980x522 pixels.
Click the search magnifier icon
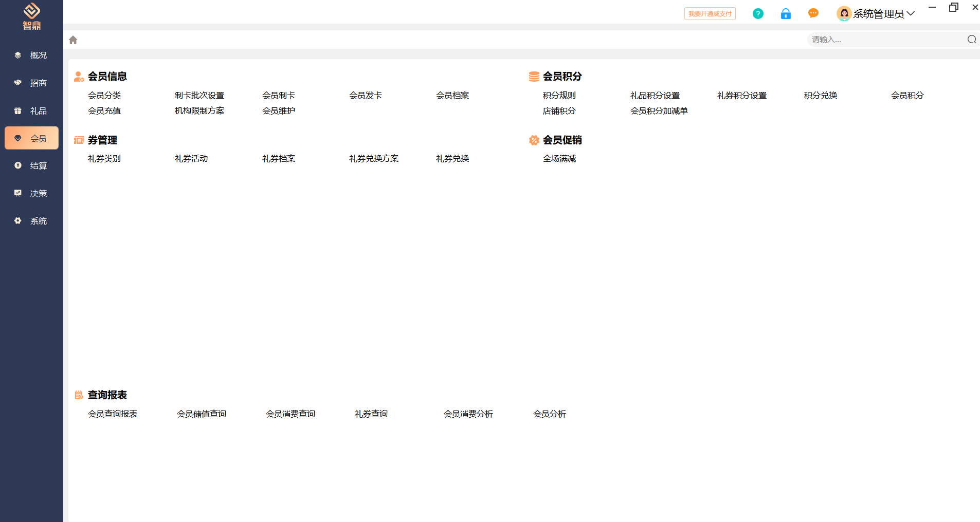(x=971, y=40)
